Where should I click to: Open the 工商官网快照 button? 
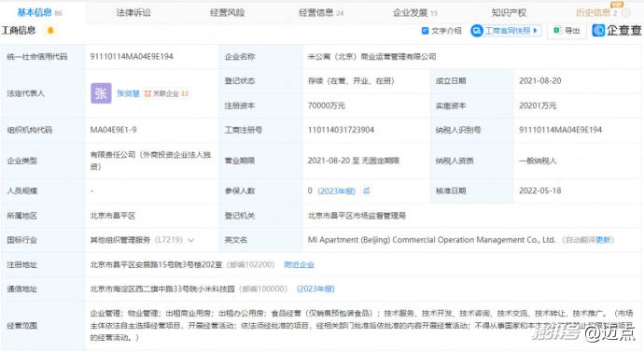coord(506,31)
